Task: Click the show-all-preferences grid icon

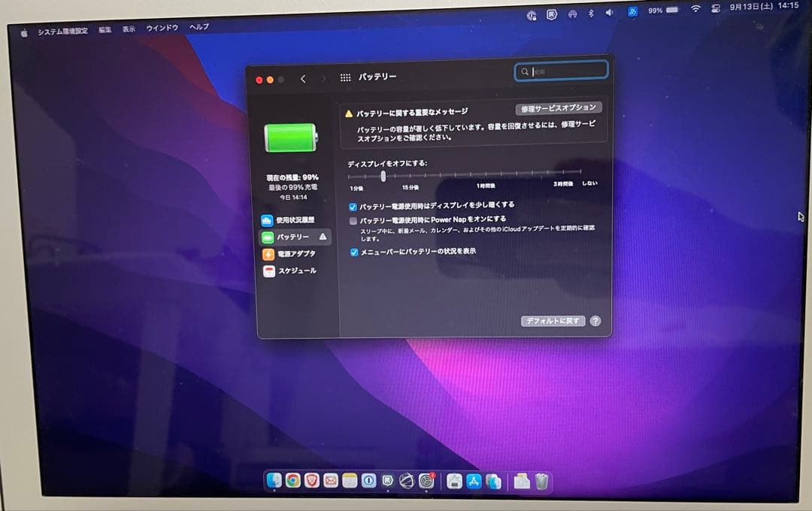Action: point(344,76)
